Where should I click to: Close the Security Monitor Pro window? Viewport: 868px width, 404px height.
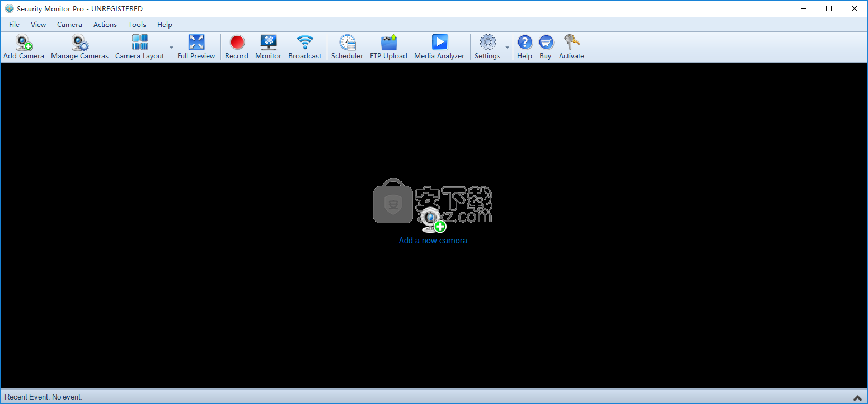click(x=855, y=8)
